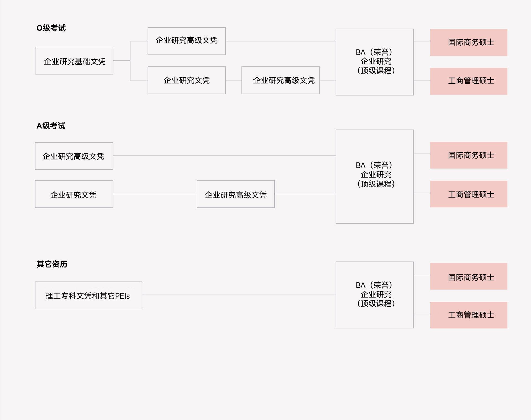
Task: Click the 企业研究基础文凭 box under O级考试
Action: click(x=74, y=61)
